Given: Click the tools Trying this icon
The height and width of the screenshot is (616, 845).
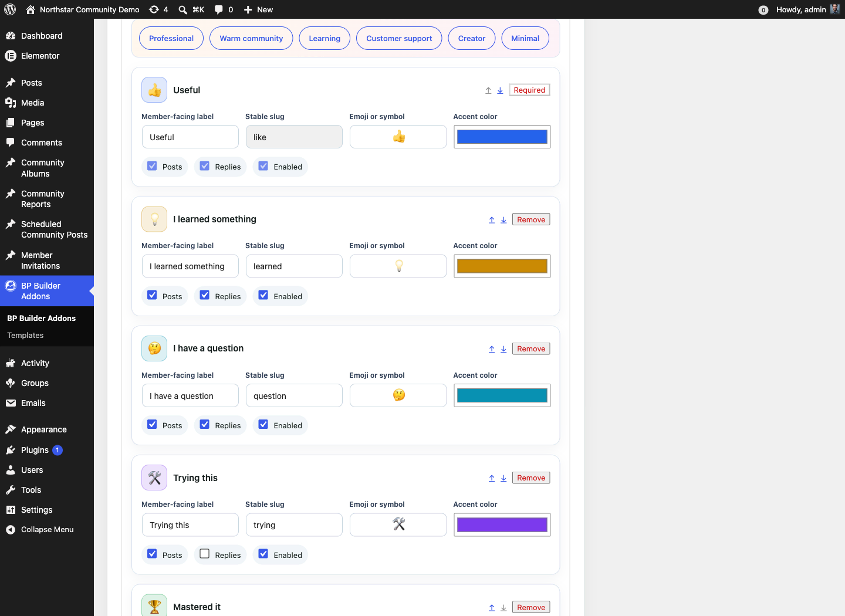Looking at the screenshot, I should (154, 478).
